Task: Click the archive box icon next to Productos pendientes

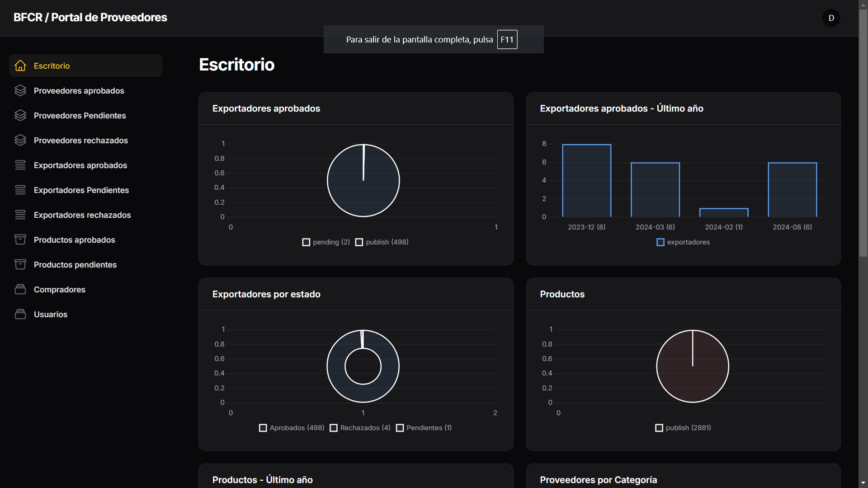Action: [x=20, y=264]
